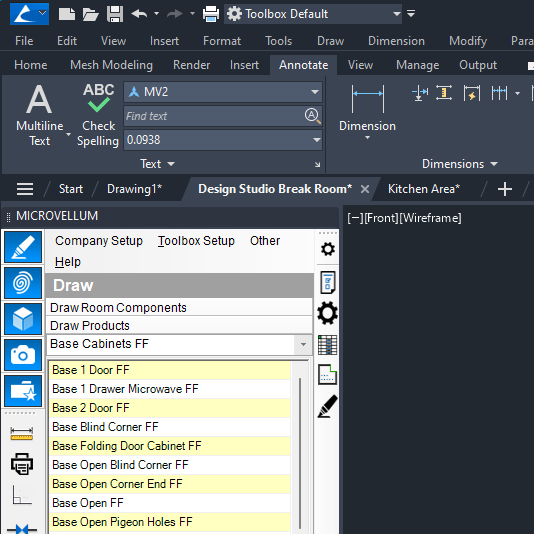Open the Tools menu
Viewport: 534px width, 534px height.
click(x=279, y=41)
